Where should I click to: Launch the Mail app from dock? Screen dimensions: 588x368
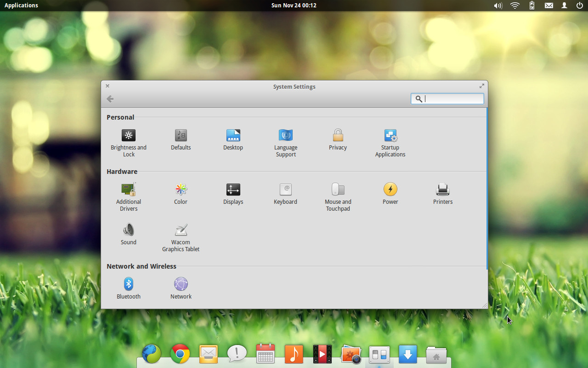[209, 354]
